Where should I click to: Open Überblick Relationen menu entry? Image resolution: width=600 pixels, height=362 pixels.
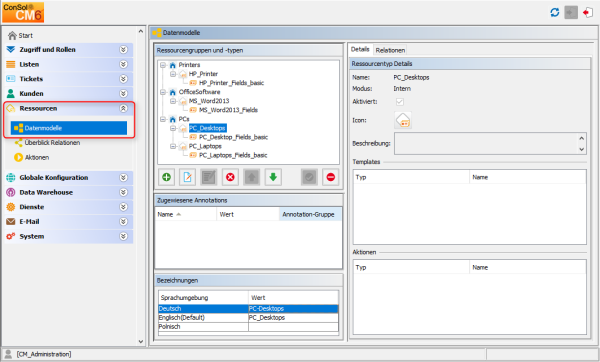(x=52, y=143)
